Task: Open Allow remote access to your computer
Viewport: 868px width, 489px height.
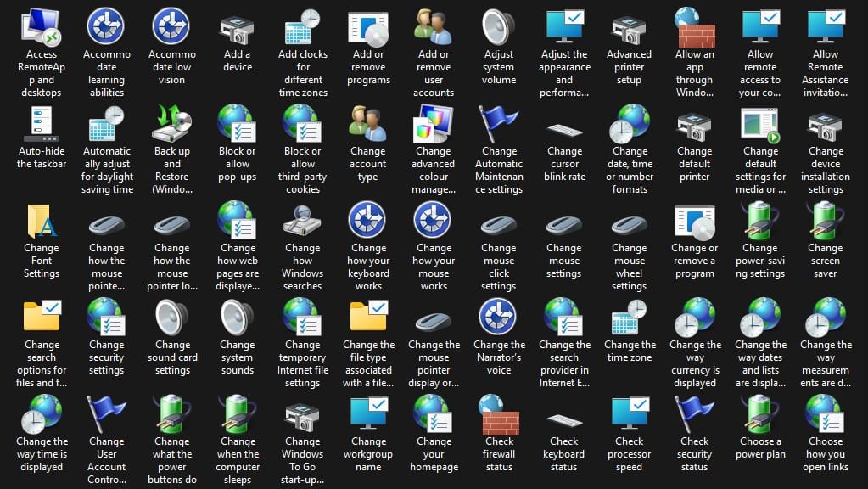Action: (760, 26)
